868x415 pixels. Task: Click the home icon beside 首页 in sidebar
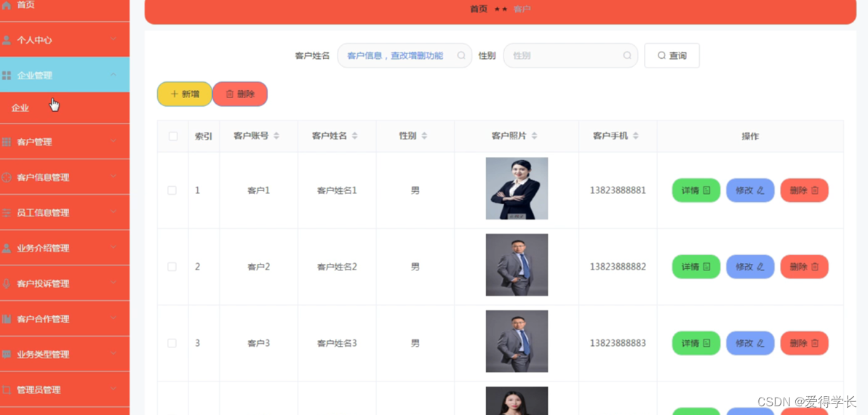[x=7, y=5]
